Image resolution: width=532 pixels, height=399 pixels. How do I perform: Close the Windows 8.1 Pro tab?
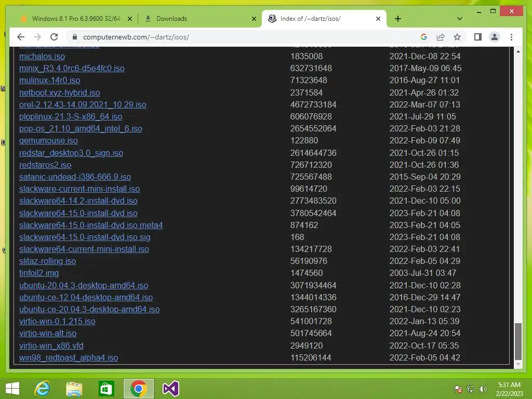(x=129, y=19)
